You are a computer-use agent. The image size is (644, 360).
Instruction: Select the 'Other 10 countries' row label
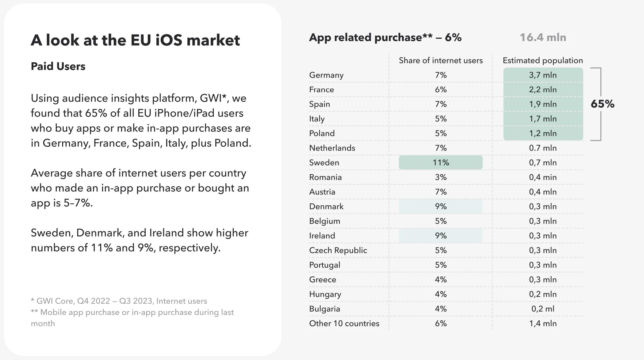click(x=344, y=324)
